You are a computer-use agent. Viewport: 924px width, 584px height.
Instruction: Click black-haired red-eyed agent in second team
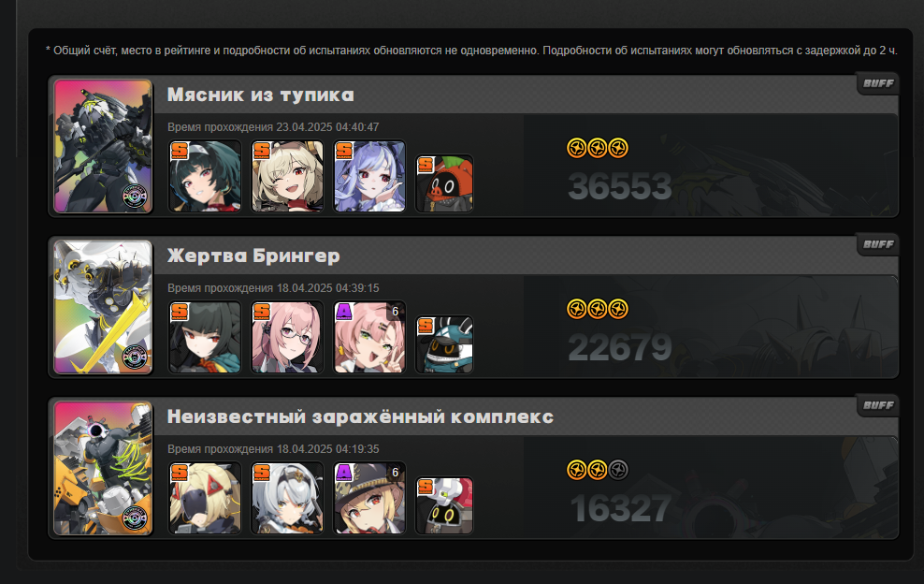click(205, 337)
